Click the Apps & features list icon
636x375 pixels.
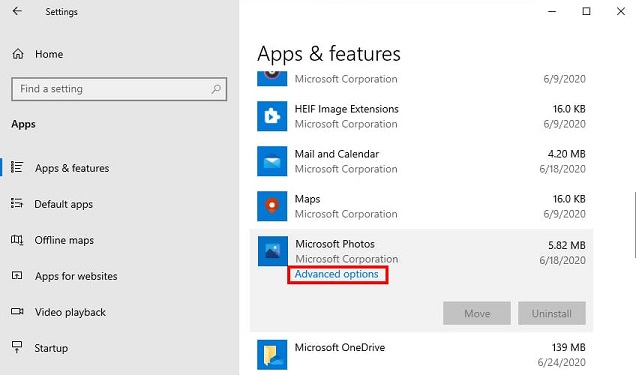coord(17,167)
